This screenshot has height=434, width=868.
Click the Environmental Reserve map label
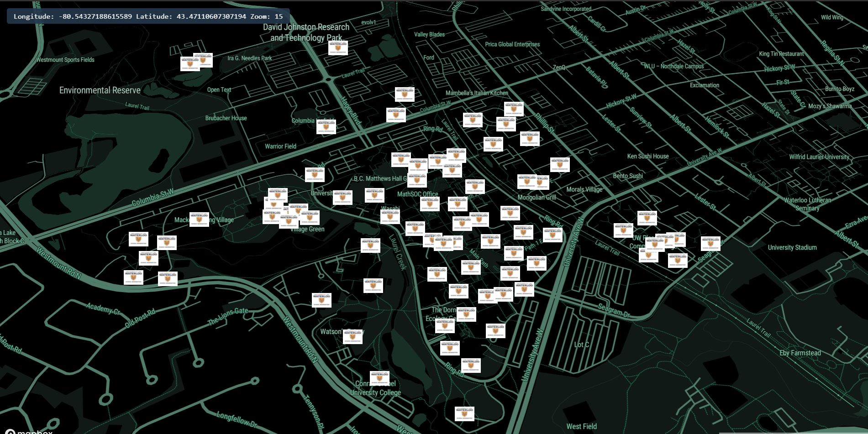coord(100,90)
